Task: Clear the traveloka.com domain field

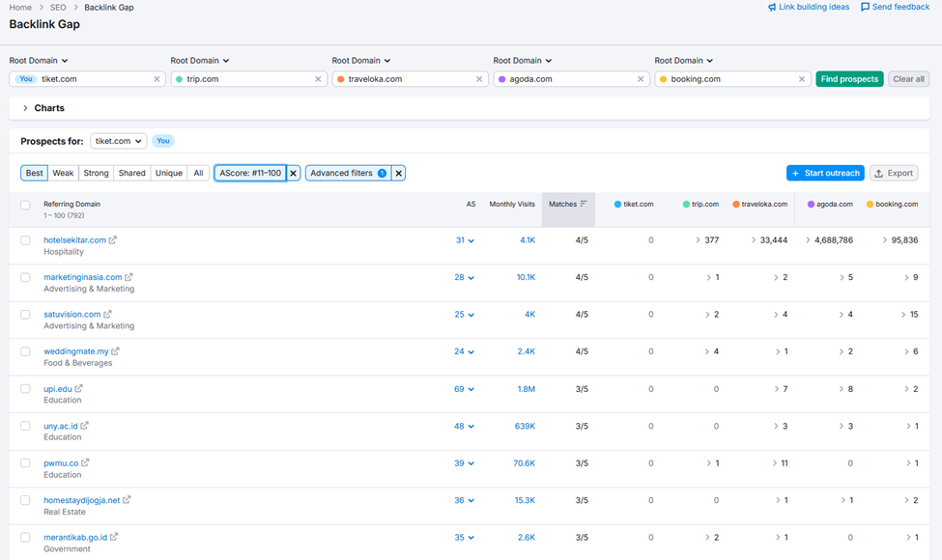Action: [479, 79]
